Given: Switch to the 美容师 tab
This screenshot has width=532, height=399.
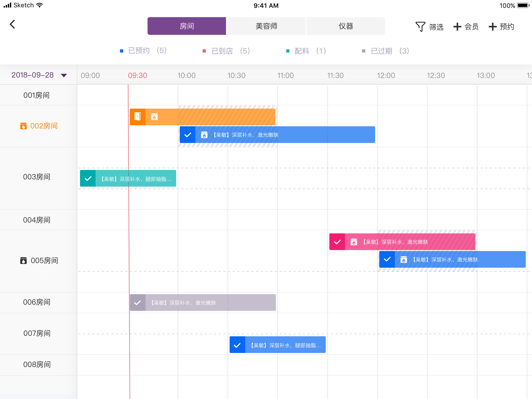Looking at the screenshot, I should coord(266,26).
